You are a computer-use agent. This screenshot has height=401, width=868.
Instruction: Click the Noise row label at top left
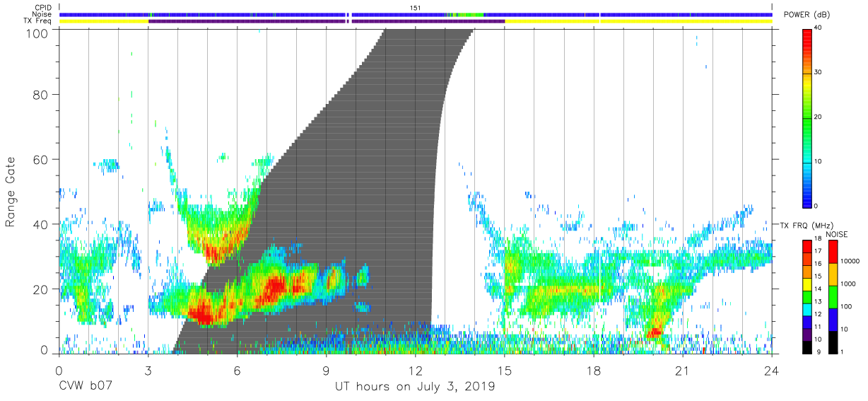click(41, 14)
